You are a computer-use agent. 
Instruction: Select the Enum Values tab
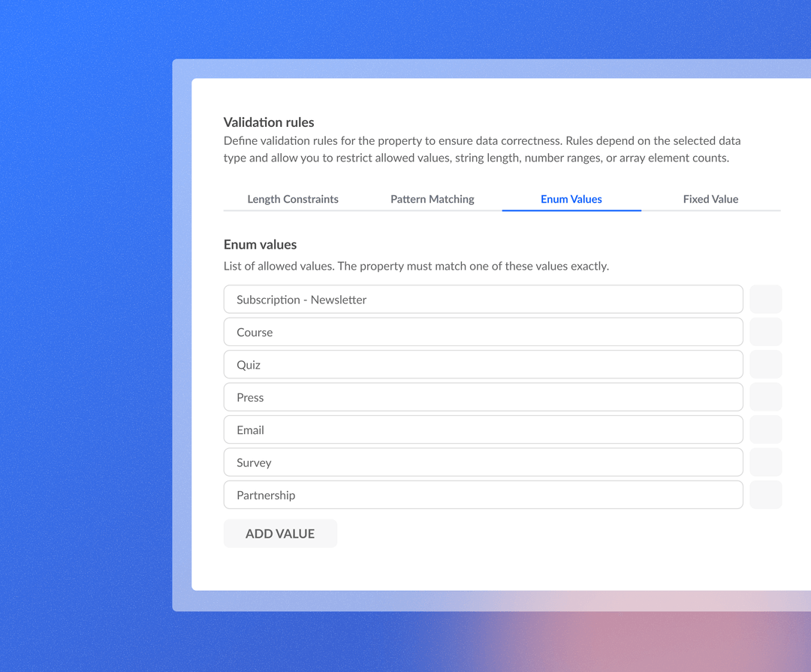click(571, 199)
